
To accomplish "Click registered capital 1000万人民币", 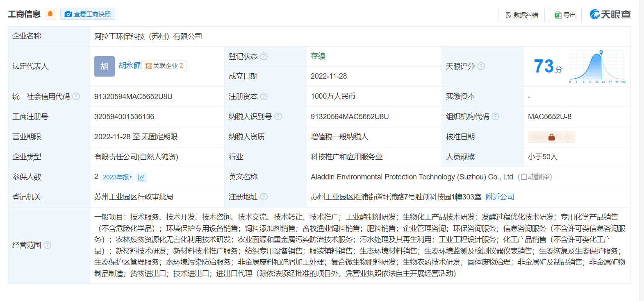I will pyautogui.click(x=333, y=96).
